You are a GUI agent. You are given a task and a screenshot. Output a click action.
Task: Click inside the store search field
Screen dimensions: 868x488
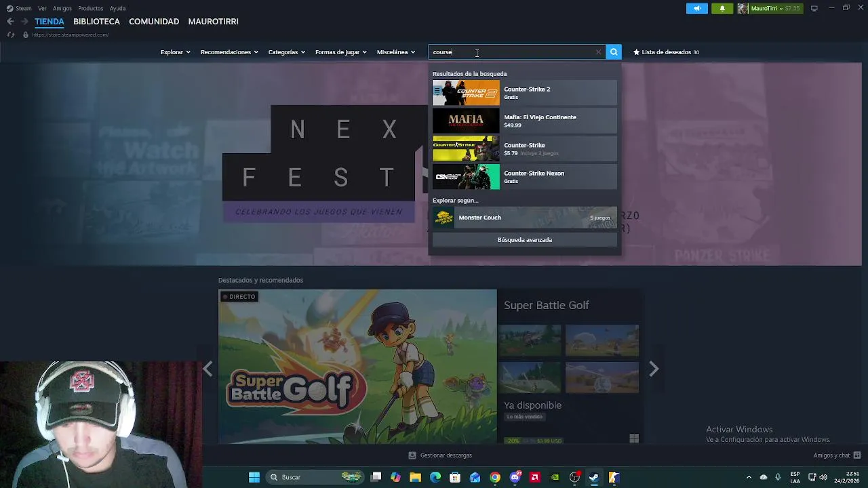(515, 52)
